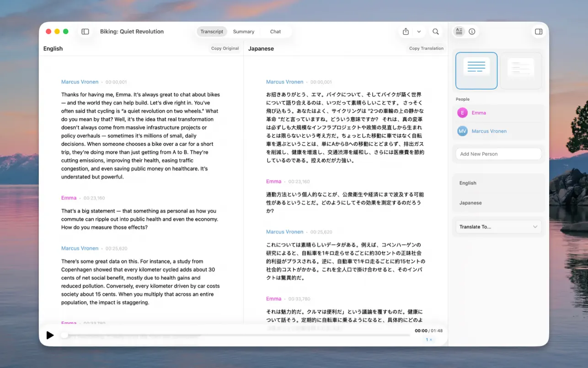Image resolution: width=588 pixels, height=368 pixels.
Task: Click Emma's pink avatar icon
Action: click(x=462, y=113)
